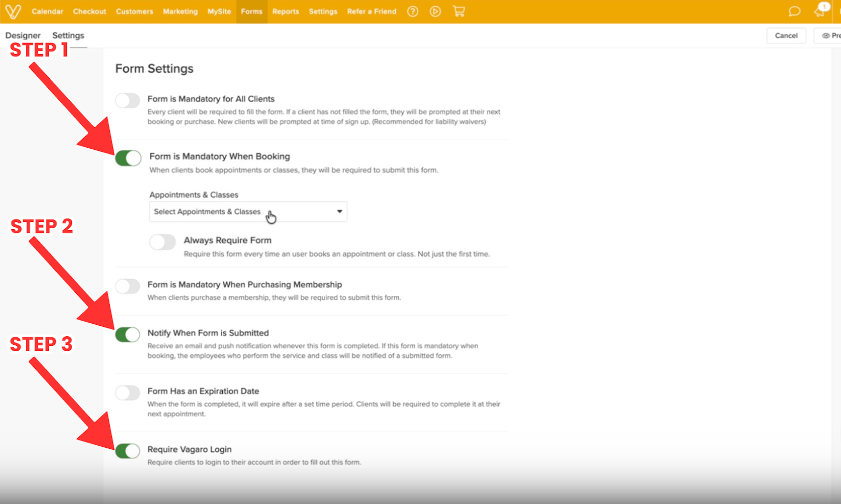Open the Settings menu in top bar
Image resolution: width=841 pixels, height=504 pixels.
coord(323,11)
